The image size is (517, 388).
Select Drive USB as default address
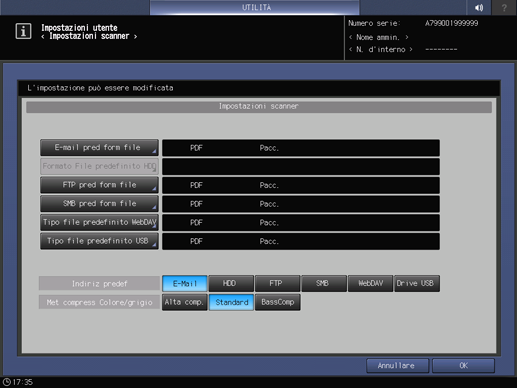coord(417,283)
